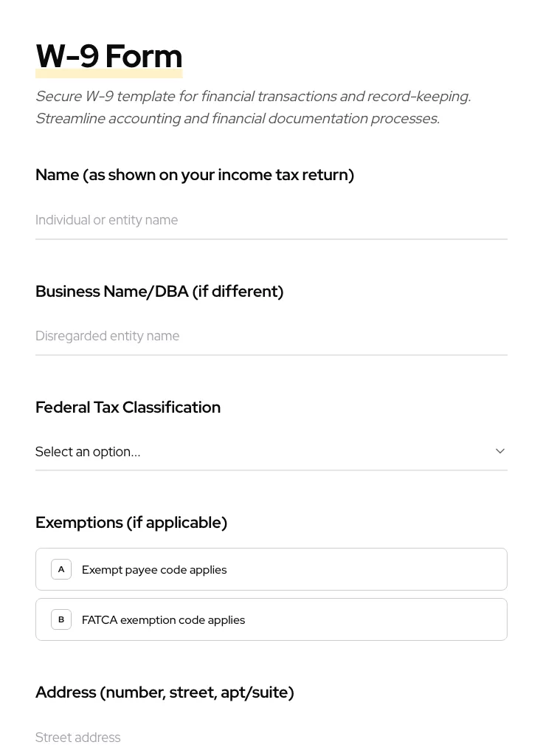Viewport: 543px width, 756px height.
Task: Focus the 'Disregarded entity name' input
Action: [270, 336]
